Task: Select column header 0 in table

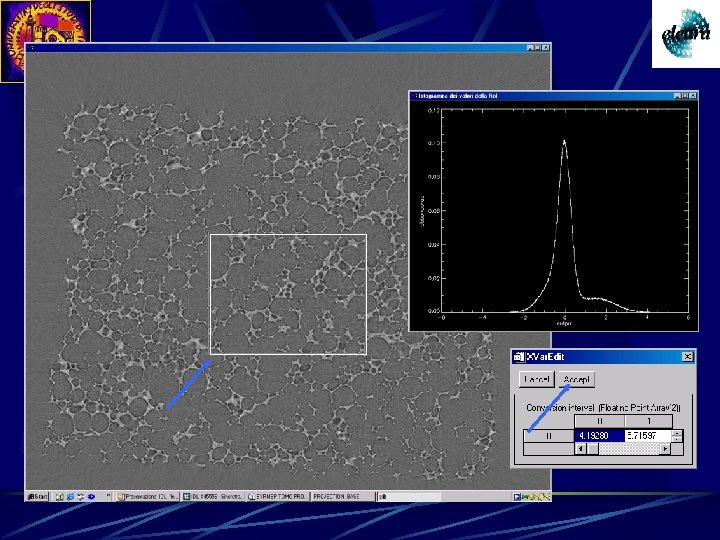Action: pyautogui.click(x=598, y=422)
